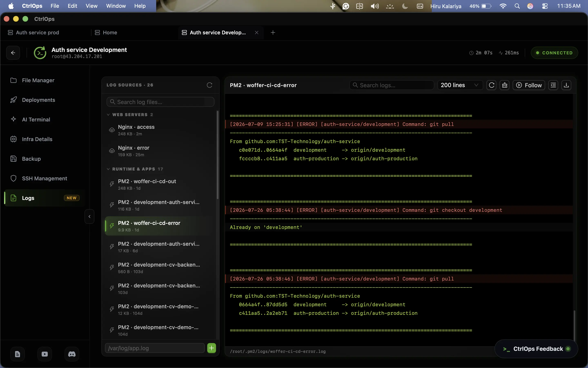The height and width of the screenshot is (368, 588).
Task: Click the Wi-Fi icon in menu bar
Action: tap(503, 6)
